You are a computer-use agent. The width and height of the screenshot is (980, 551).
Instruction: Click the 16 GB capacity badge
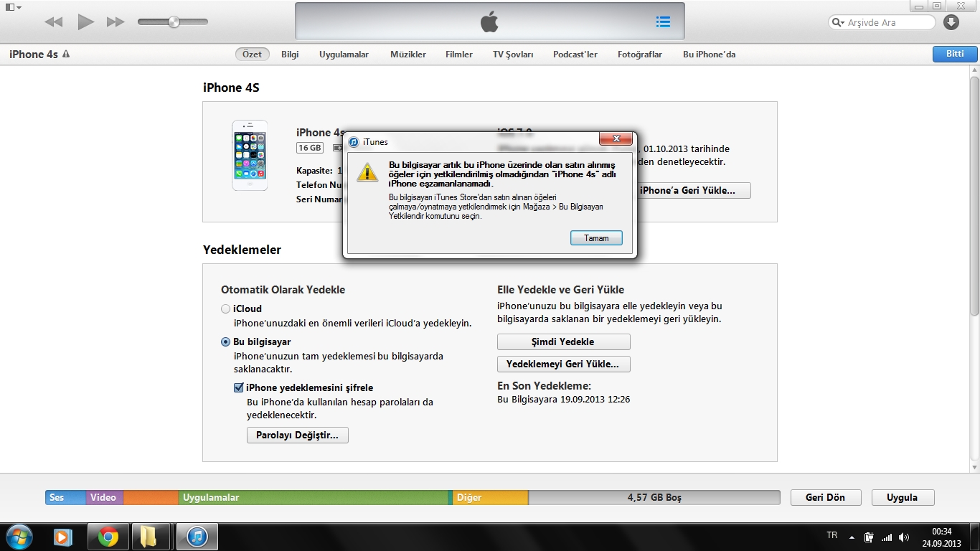click(310, 148)
